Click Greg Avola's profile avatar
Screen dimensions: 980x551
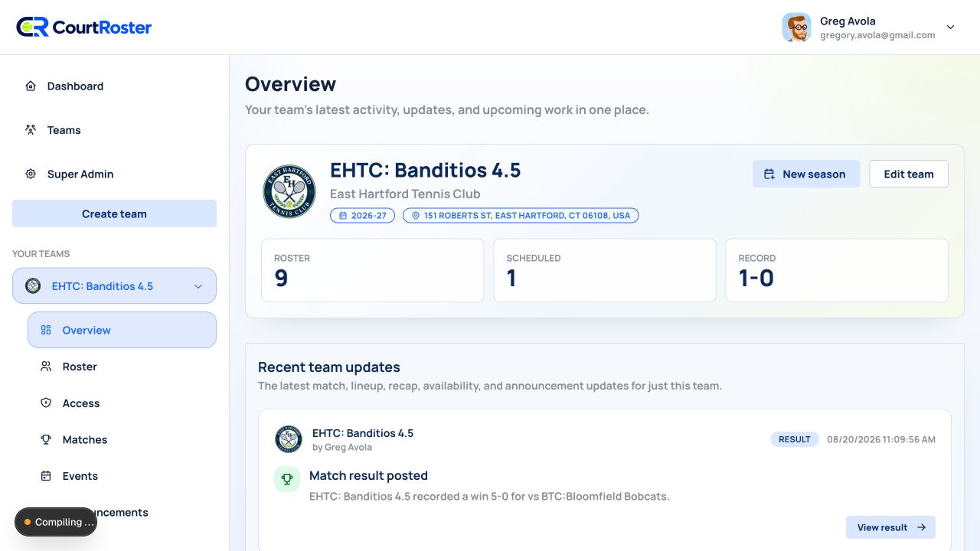coord(797,28)
